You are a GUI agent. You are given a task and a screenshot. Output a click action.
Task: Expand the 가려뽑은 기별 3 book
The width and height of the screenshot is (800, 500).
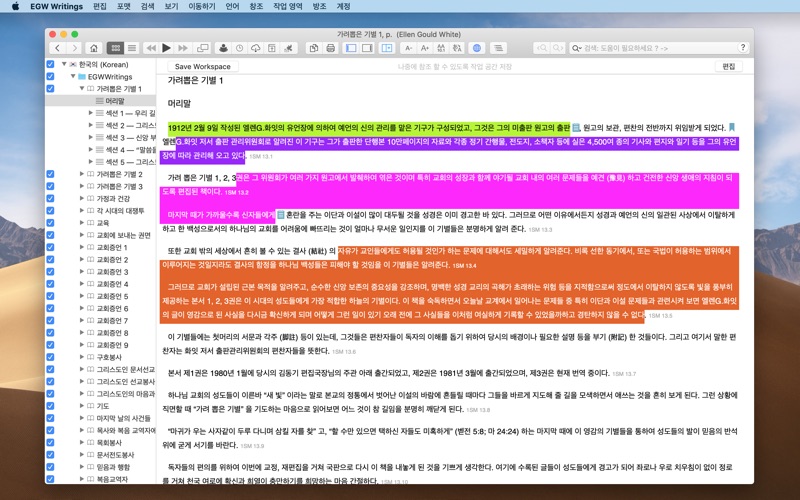tap(82, 186)
